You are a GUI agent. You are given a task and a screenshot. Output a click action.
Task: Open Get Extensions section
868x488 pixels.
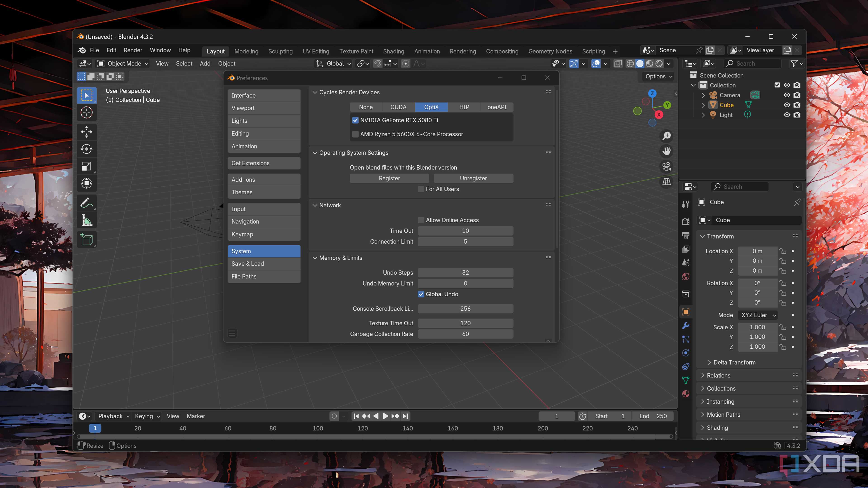coord(264,163)
